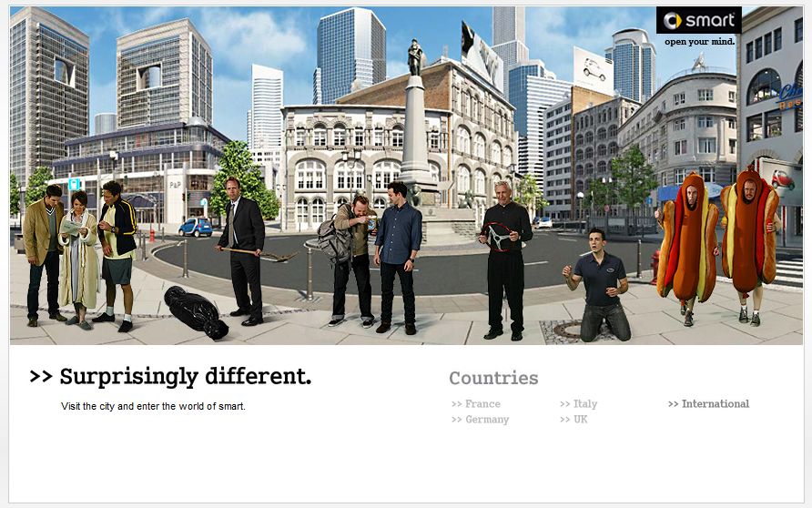Click the man in the blue shirt
Viewport: 812px width, 508px height.
pos(398,258)
